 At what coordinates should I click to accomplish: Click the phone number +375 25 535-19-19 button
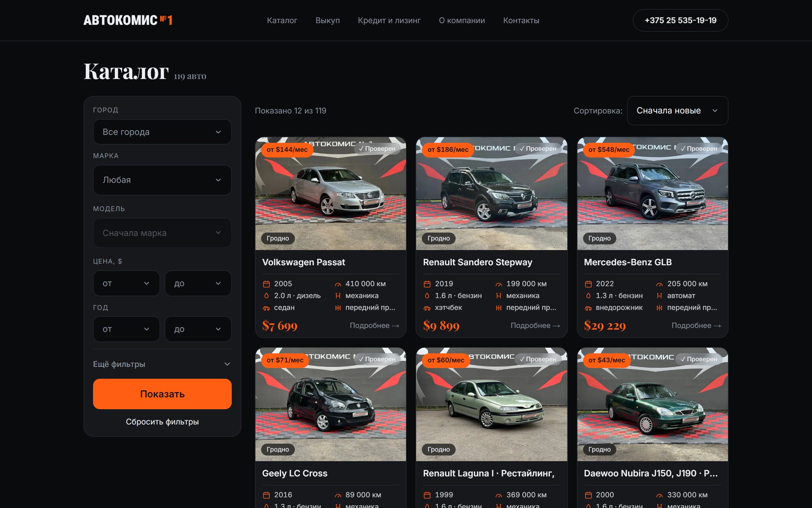(680, 20)
